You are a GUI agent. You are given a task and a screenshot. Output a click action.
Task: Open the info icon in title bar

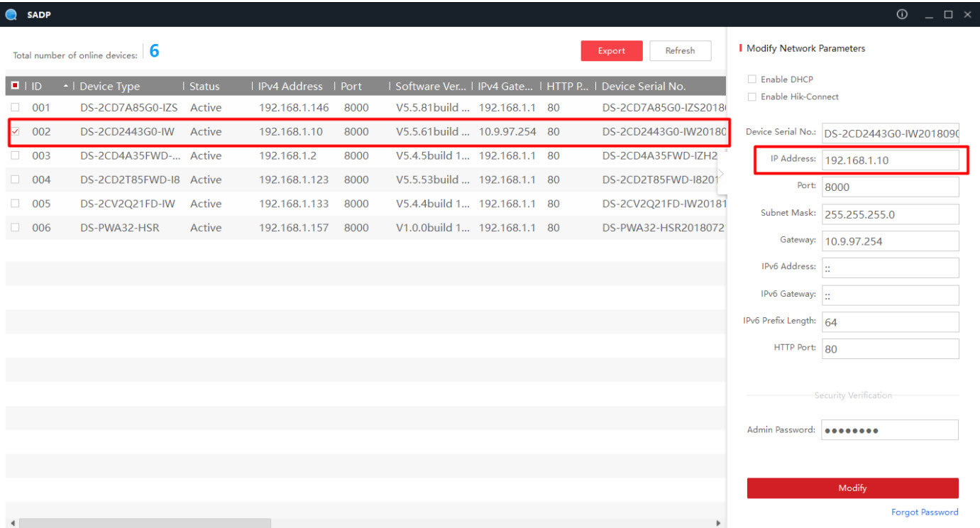902,14
